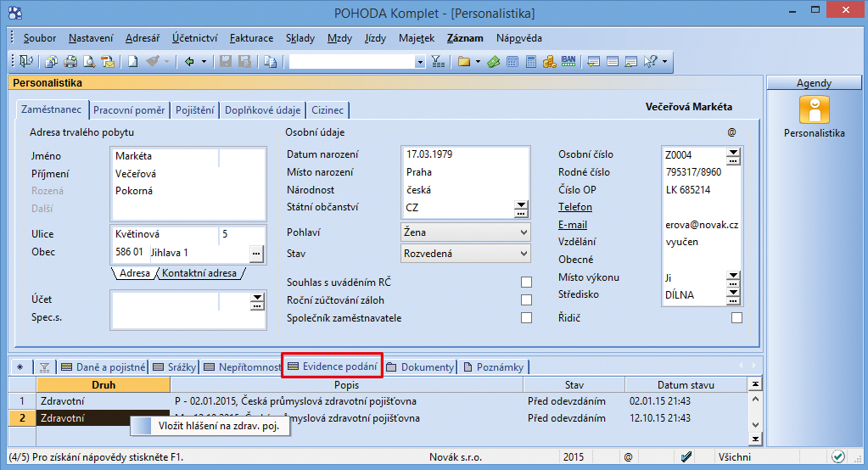Click the last panel-layout toolbar icon

point(631,61)
